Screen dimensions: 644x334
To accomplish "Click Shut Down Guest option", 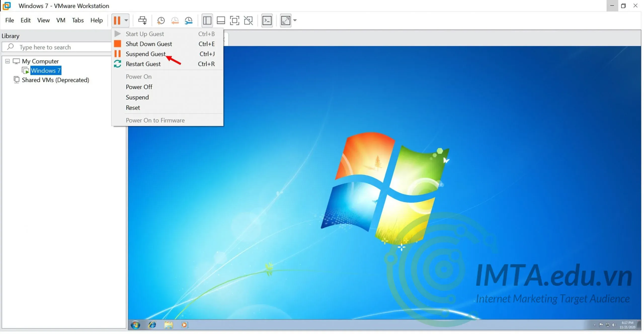I will click(149, 44).
